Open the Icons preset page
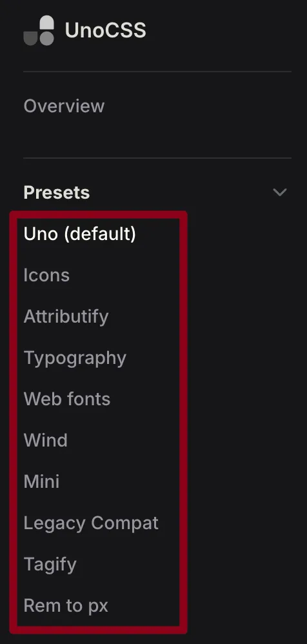307x644 pixels. pyautogui.click(x=46, y=275)
